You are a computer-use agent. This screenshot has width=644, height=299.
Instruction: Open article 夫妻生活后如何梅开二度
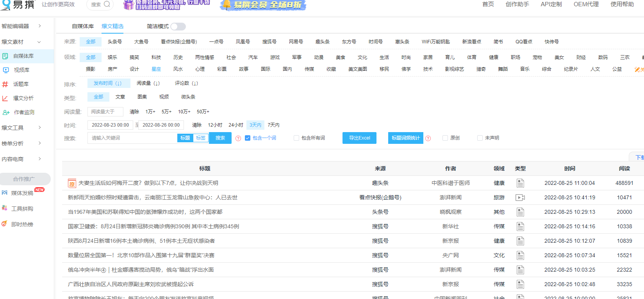148,183
